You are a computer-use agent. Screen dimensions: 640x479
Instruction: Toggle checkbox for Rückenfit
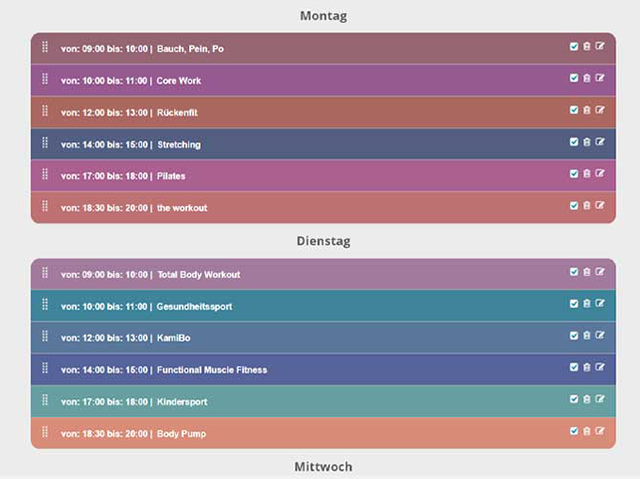click(574, 110)
